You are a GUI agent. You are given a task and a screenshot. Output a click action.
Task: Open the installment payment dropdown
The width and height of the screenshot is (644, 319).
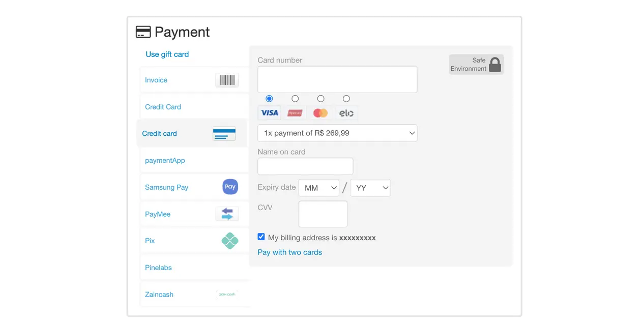pyautogui.click(x=337, y=133)
